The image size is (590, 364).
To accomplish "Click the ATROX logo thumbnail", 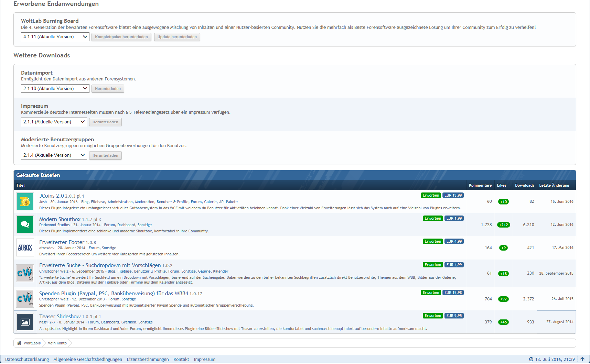I will pos(25,247).
